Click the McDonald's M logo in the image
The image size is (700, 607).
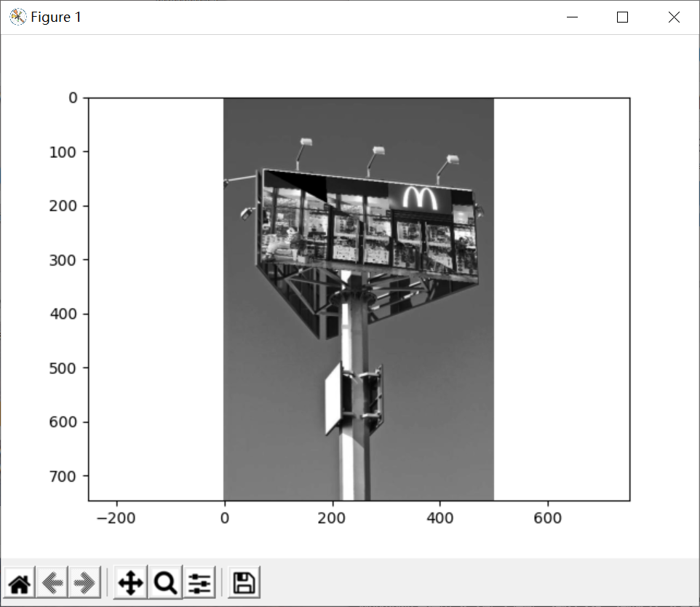click(x=420, y=198)
